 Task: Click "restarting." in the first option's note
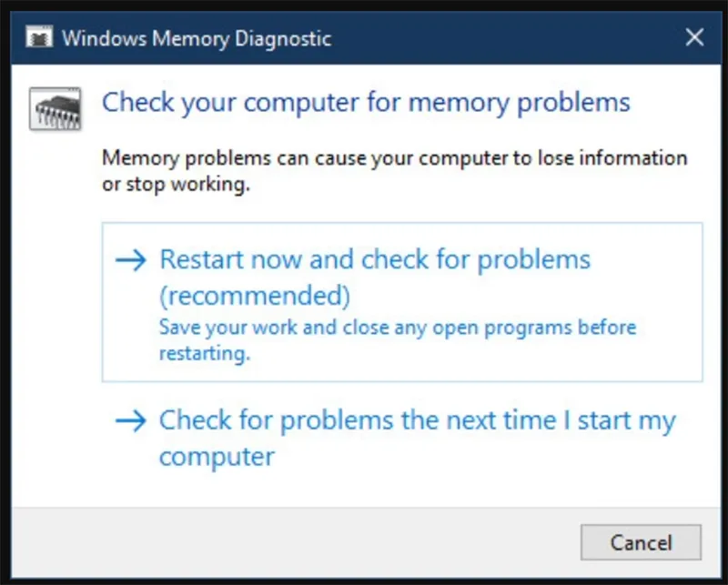tap(204, 354)
